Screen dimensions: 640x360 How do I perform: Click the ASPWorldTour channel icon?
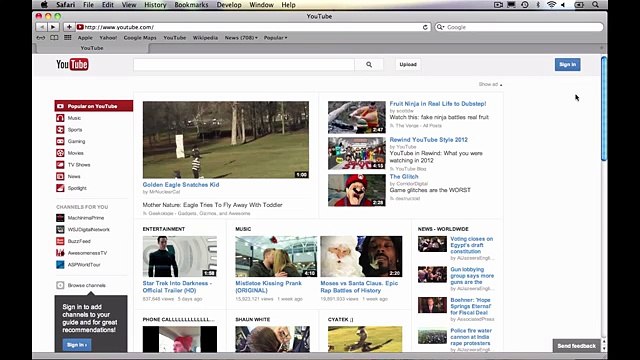[x=60, y=264]
